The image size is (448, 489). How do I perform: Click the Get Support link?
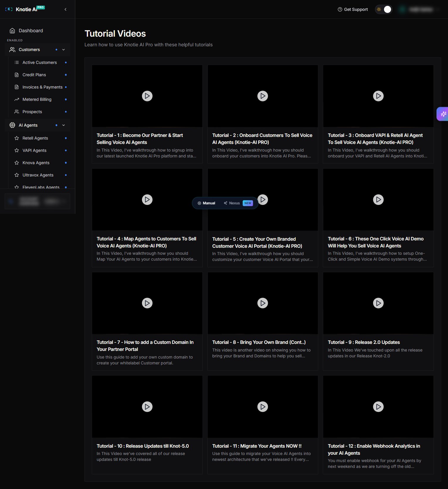353,9
